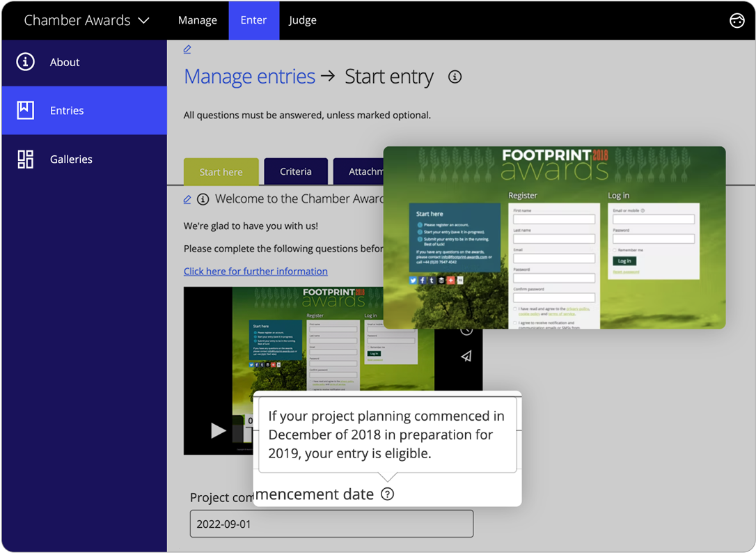This screenshot has height=555, width=756.
Task: Select the Entries bookmark icon in sidebar
Action: click(x=25, y=110)
